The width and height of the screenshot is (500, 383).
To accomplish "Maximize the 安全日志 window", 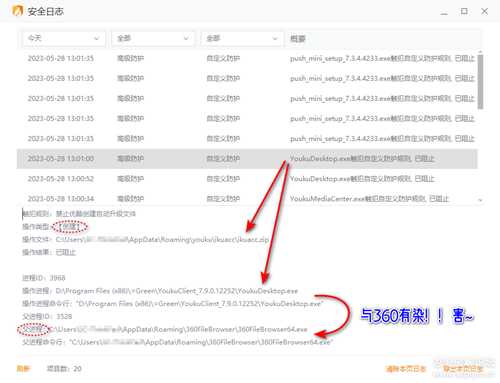I will click(x=464, y=11).
